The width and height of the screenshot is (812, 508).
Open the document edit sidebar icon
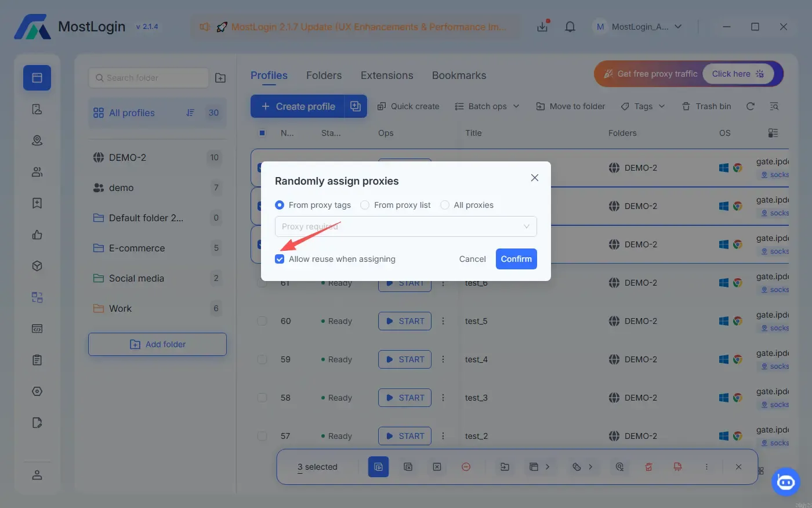click(37, 423)
